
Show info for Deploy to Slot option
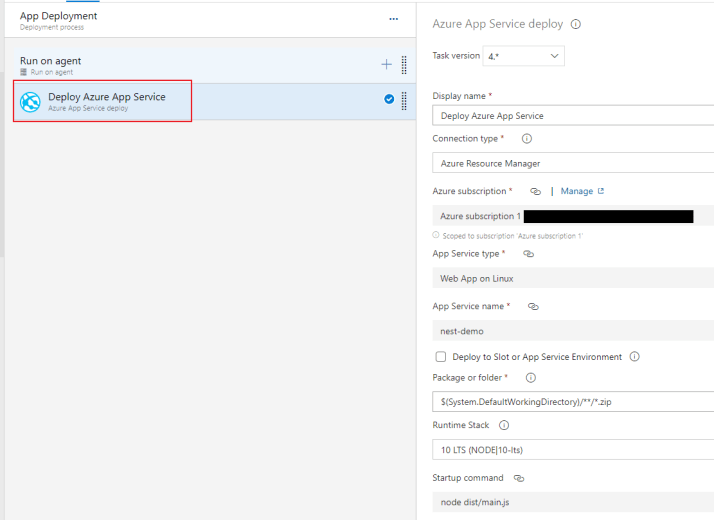point(635,357)
